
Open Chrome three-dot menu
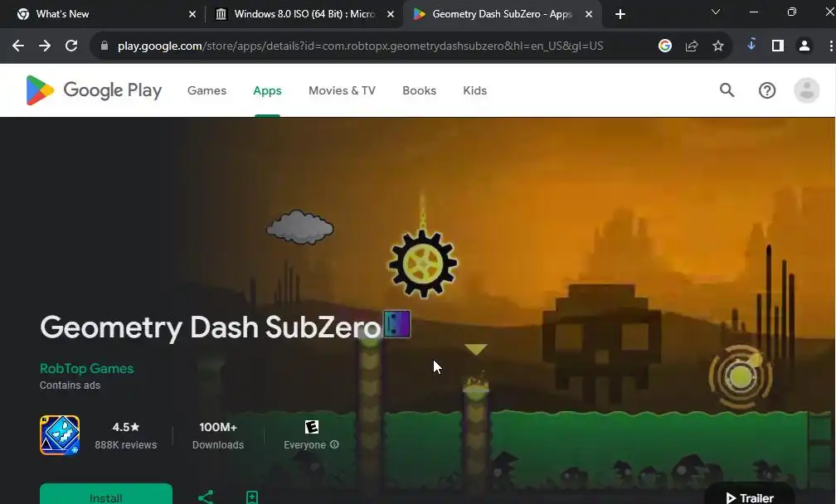[x=831, y=46]
